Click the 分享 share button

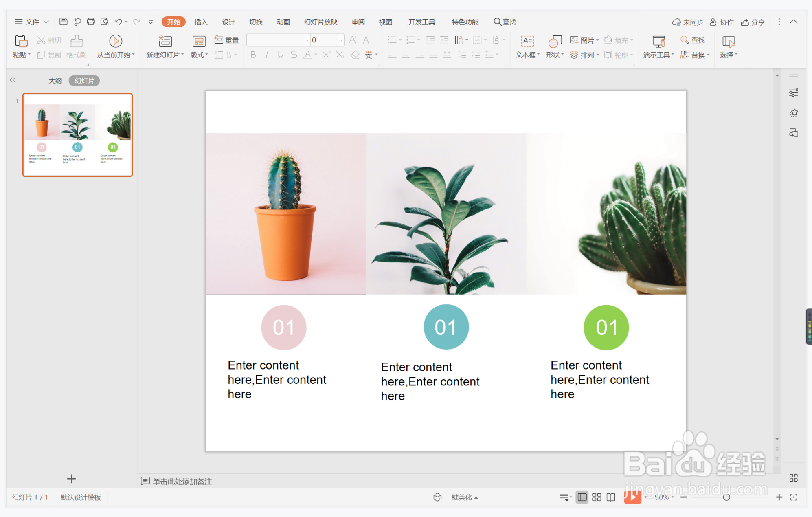[x=753, y=22]
